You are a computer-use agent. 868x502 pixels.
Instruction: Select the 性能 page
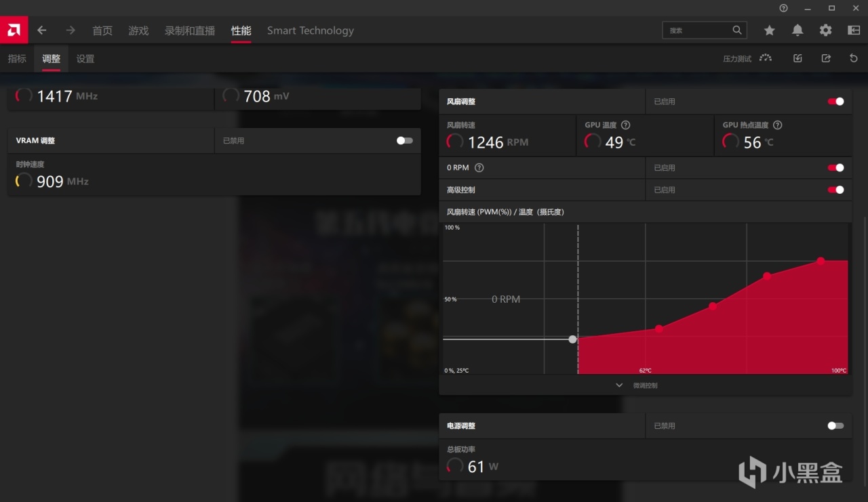[241, 30]
